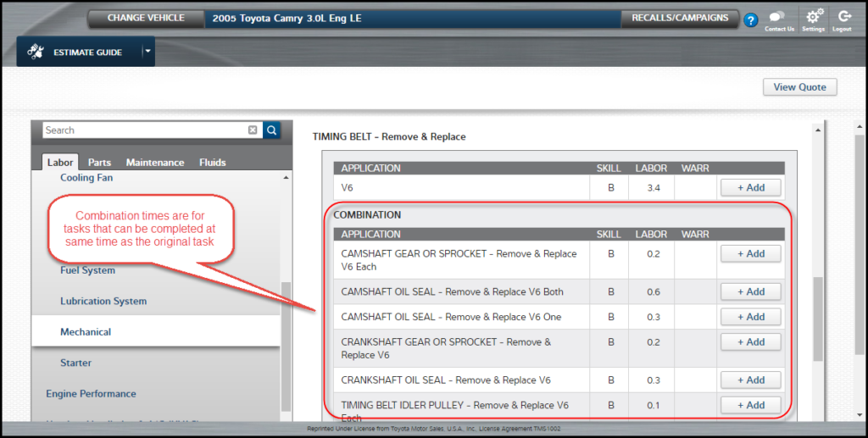The width and height of the screenshot is (868, 438).
Task: Open the Fluids tab
Action: coord(213,163)
